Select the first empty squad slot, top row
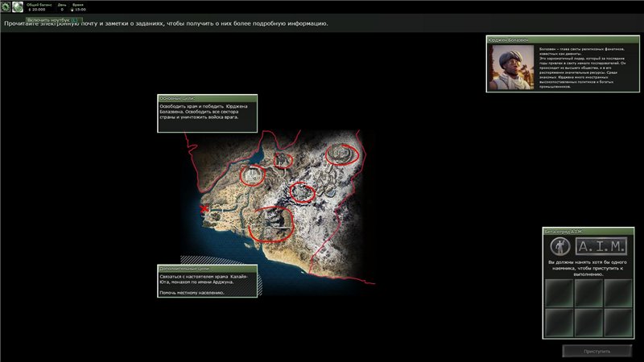This screenshot has height=362, width=644. pyautogui.click(x=559, y=293)
